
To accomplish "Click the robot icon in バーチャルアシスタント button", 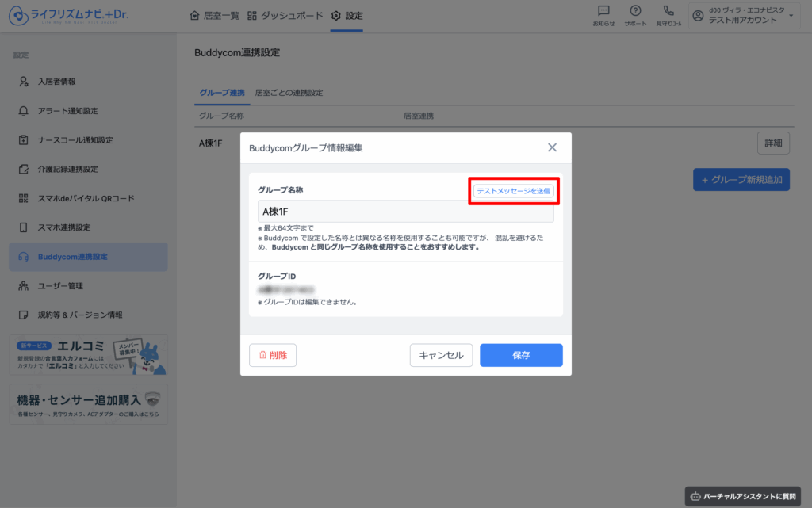I will [695, 496].
